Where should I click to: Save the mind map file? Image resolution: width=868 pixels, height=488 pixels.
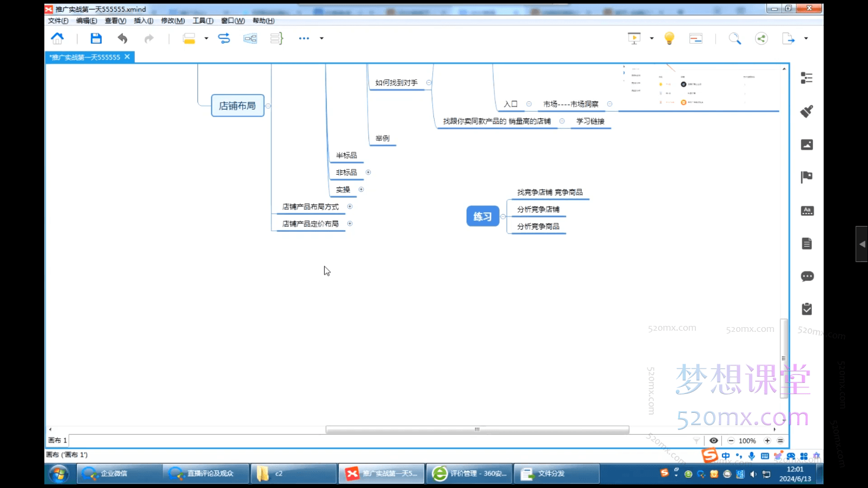tap(96, 38)
